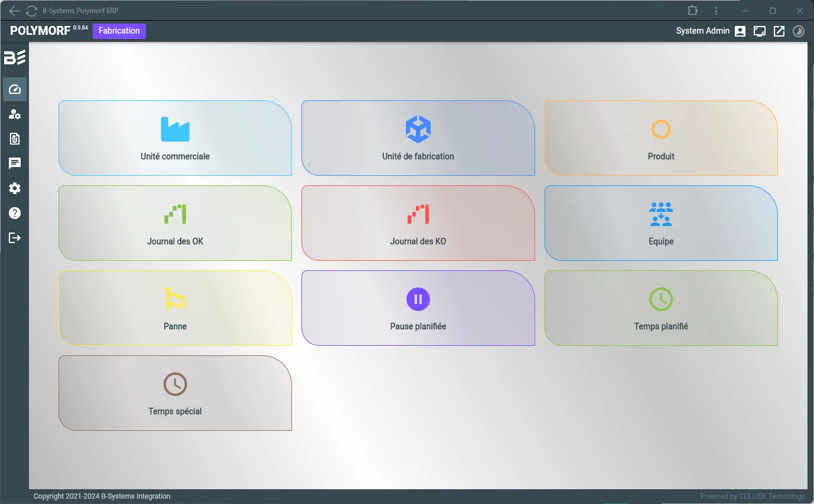Minimize the Polymorf ERP window

(x=746, y=11)
